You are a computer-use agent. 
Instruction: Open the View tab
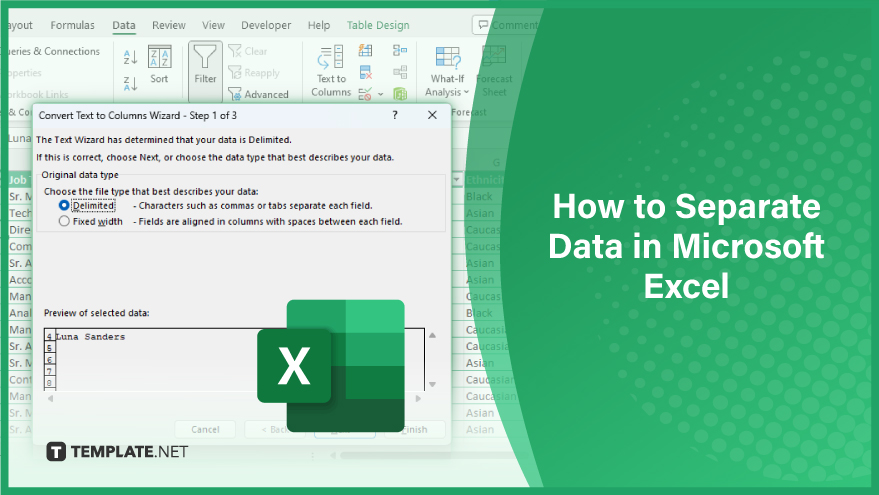tap(213, 25)
